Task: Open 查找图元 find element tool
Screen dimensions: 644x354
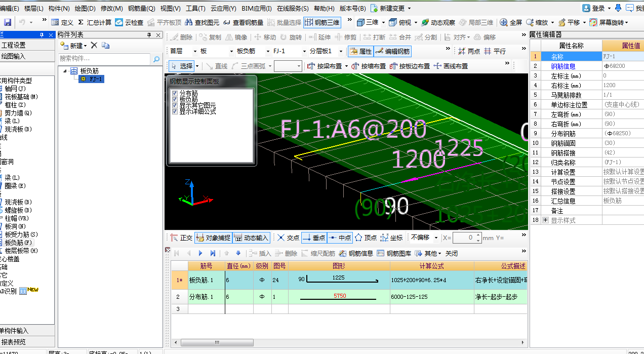Action: click(202, 22)
